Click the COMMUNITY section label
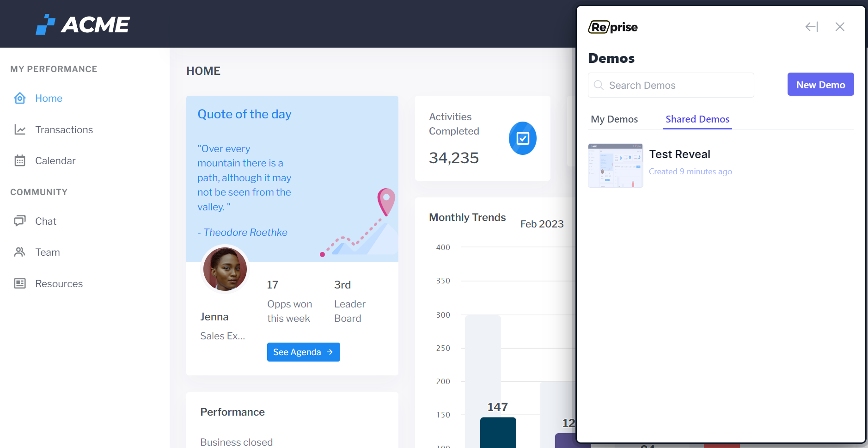This screenshot has width=868, height=448. 39,192
